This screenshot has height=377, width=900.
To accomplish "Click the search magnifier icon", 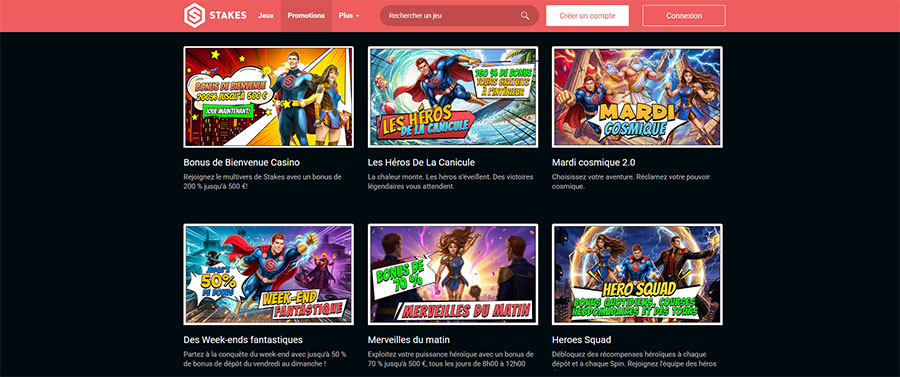I will point(525,16).
